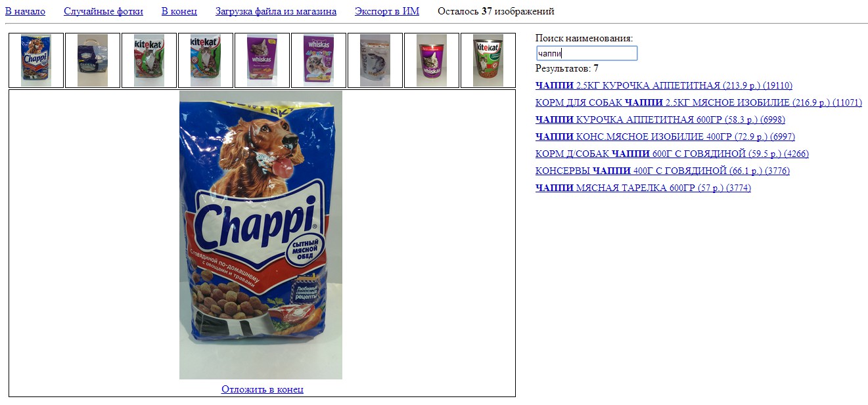Focus the name search input field
Screen dimensions: 868x405
[586, 53]
